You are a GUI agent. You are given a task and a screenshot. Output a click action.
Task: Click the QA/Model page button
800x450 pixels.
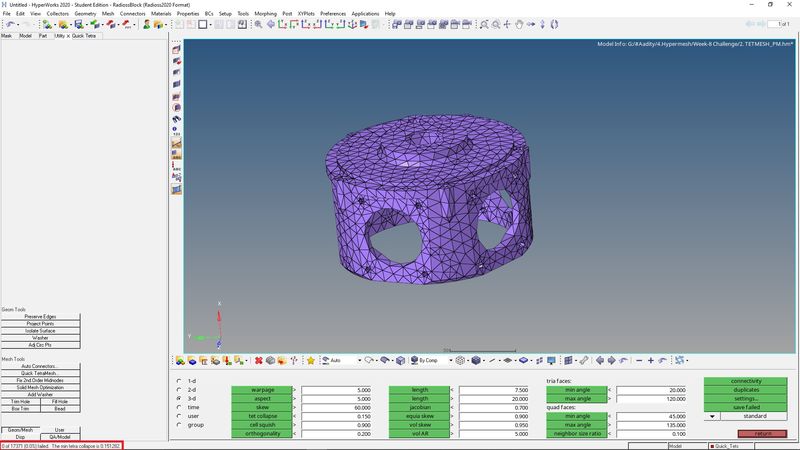click(60, 437)
